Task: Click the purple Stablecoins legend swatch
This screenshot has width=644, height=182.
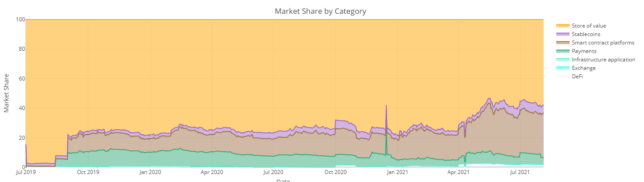Action: click(x=563, y=34)
